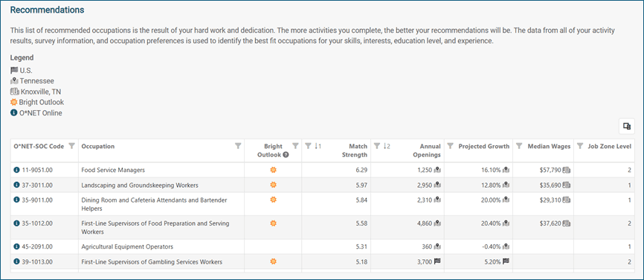The image size is (644, 280).
Task: Click Tennessee map icon beside 1,250 openings
Action: [437, 170]
